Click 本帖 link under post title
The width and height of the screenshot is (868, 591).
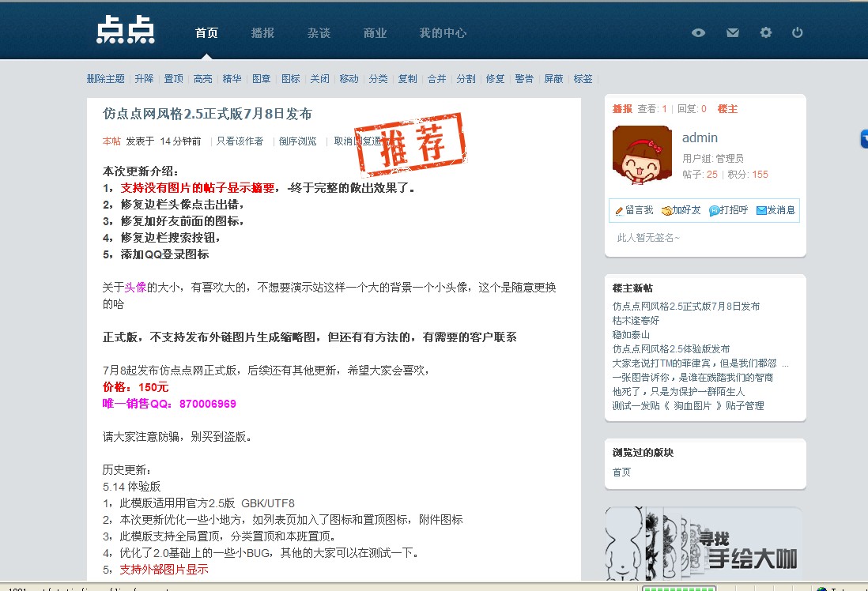[111, 141]
